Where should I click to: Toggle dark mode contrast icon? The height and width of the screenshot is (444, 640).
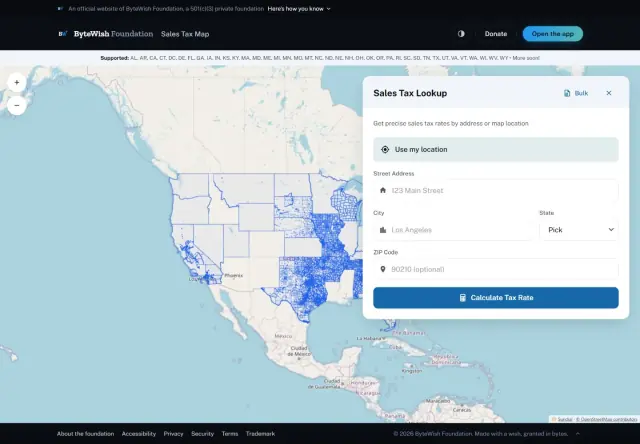point(461,34)
